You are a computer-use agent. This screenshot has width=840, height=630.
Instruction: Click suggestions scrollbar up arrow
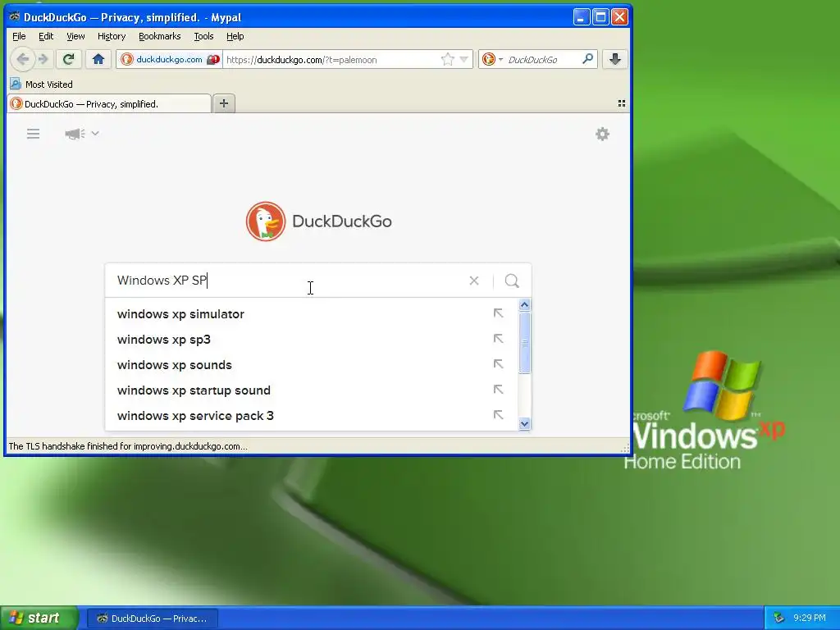click(x=524, y=305)
